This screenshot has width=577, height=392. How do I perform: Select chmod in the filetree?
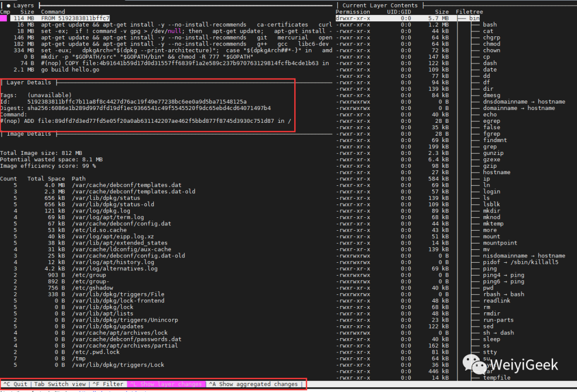click(492, 44)
